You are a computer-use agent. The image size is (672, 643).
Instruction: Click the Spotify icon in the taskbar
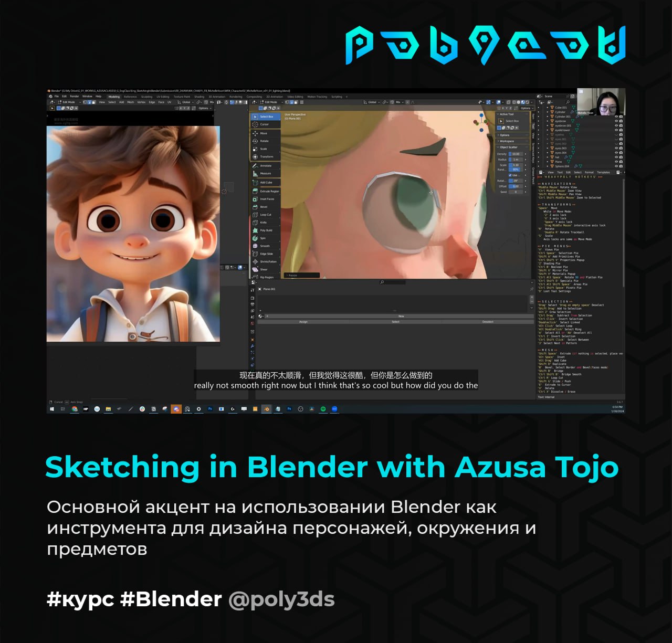[323, 409]
